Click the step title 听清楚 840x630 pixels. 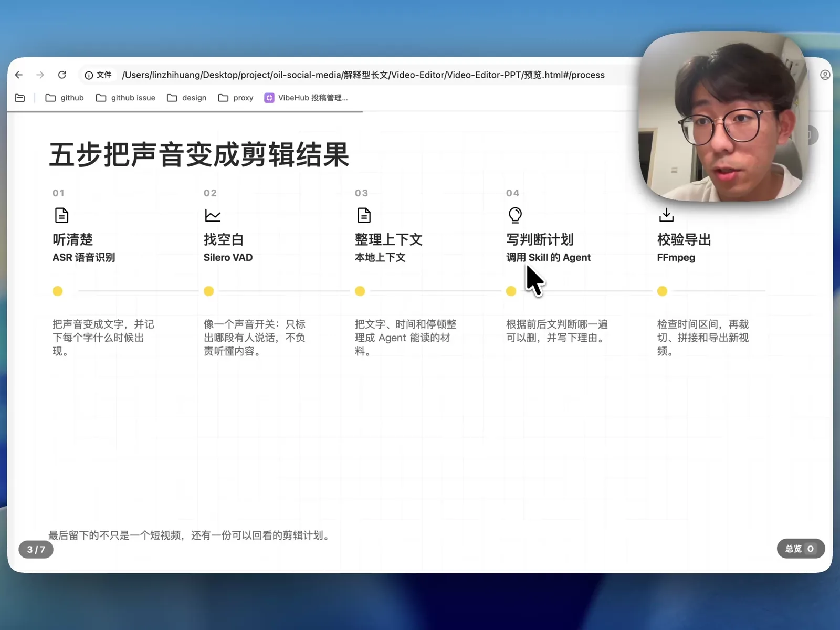[x=72, y=240]
